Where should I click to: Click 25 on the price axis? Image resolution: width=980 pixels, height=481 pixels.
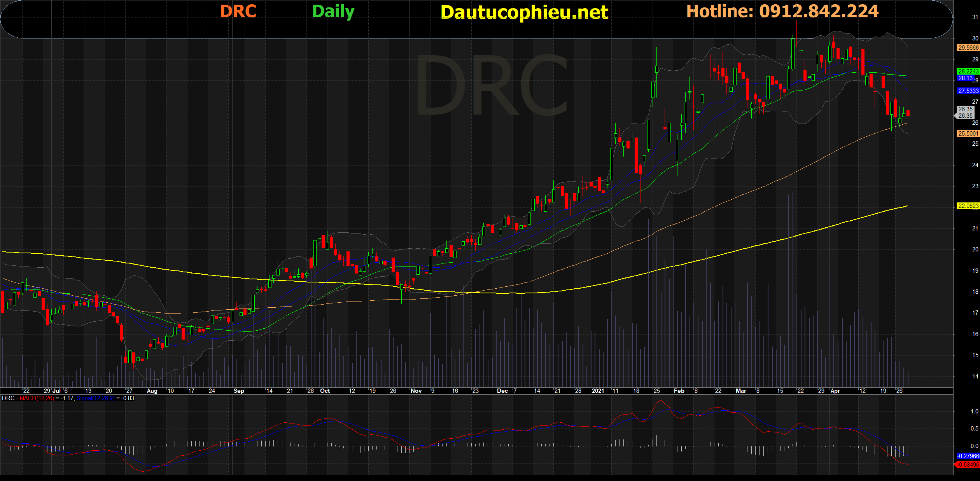(x=975, y=144)
